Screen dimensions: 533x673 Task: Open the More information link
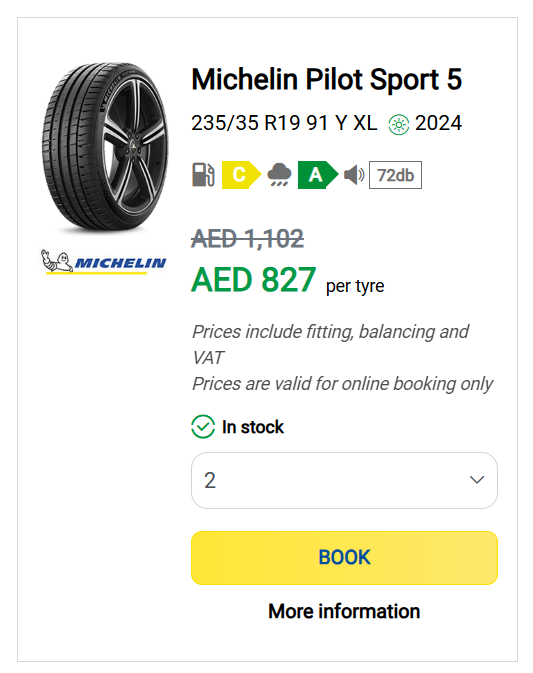click(x=344, y=611)
